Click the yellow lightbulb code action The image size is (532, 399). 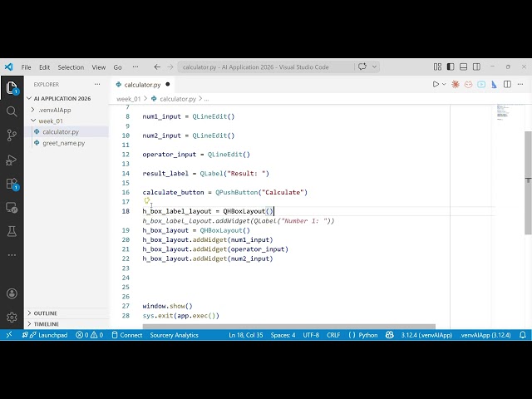146,201
